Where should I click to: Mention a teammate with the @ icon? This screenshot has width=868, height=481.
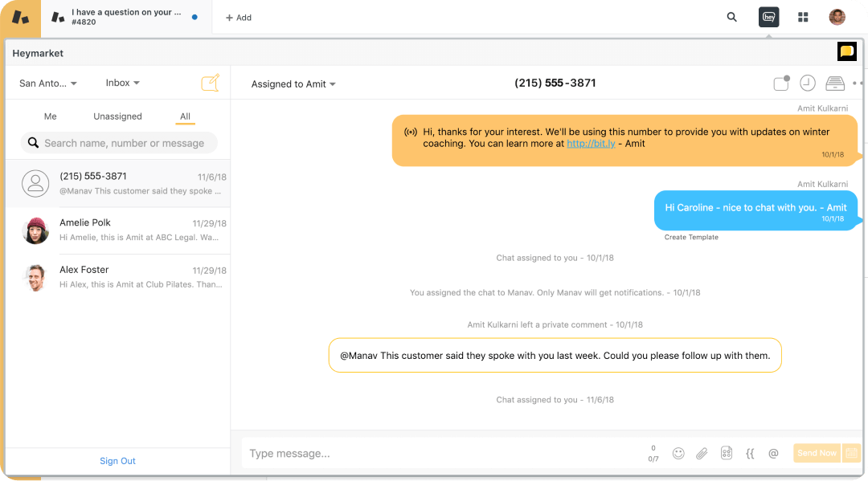pos(773,454)
